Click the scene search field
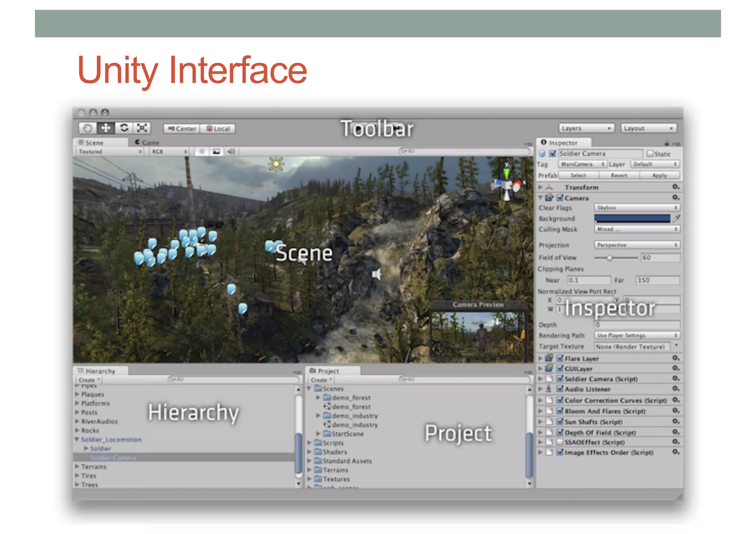This screenshot has height=534, width=756. tap(464, 151)
